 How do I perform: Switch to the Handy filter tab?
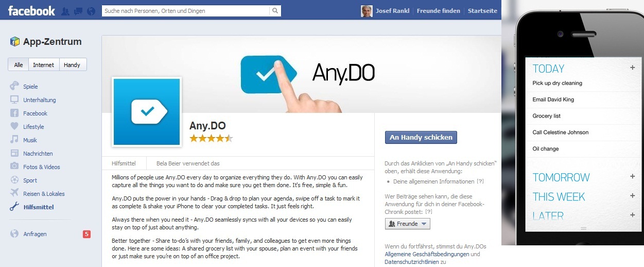pos(73,65)
